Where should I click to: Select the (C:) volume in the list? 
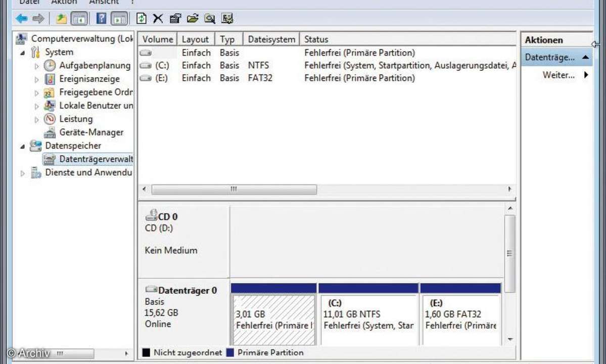point(162,65)
